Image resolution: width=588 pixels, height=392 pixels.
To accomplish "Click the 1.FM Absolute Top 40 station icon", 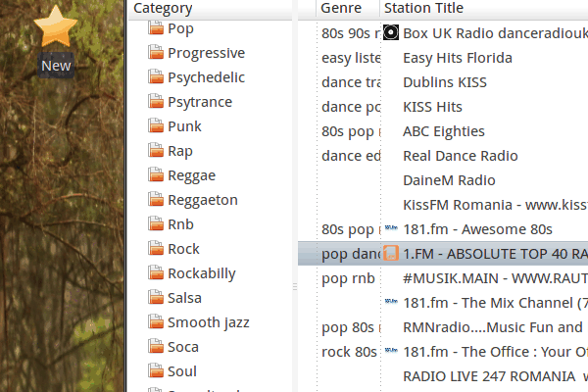I will 391,254.
